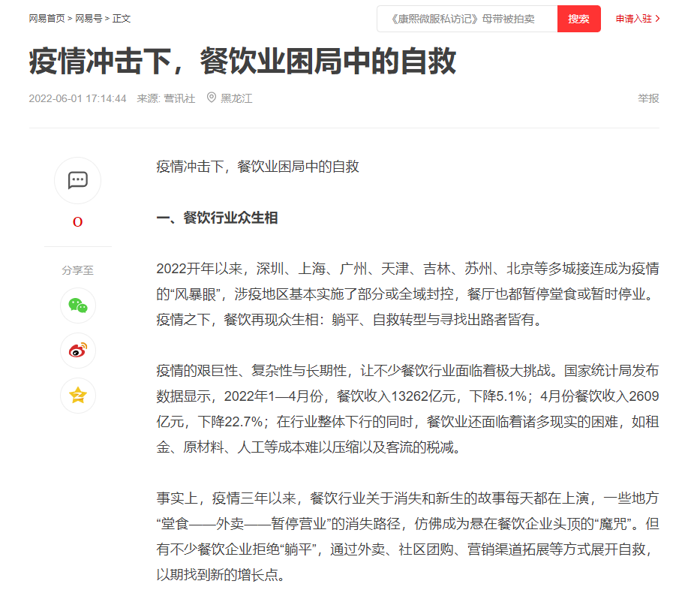Click the arrow chevron next to 申请入驻
Screen dimensions: 700x590
point(657,19)
